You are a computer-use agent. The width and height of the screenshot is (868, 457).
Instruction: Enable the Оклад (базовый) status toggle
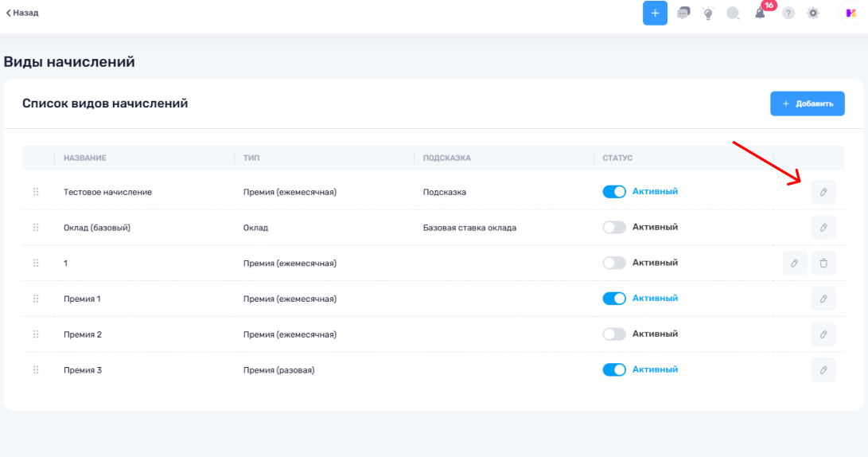614,228
